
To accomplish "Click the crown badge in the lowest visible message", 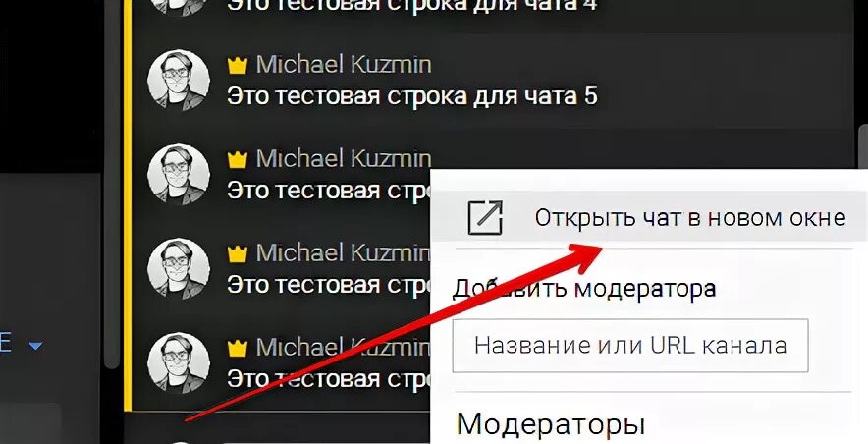I will (x=238, y=348).
